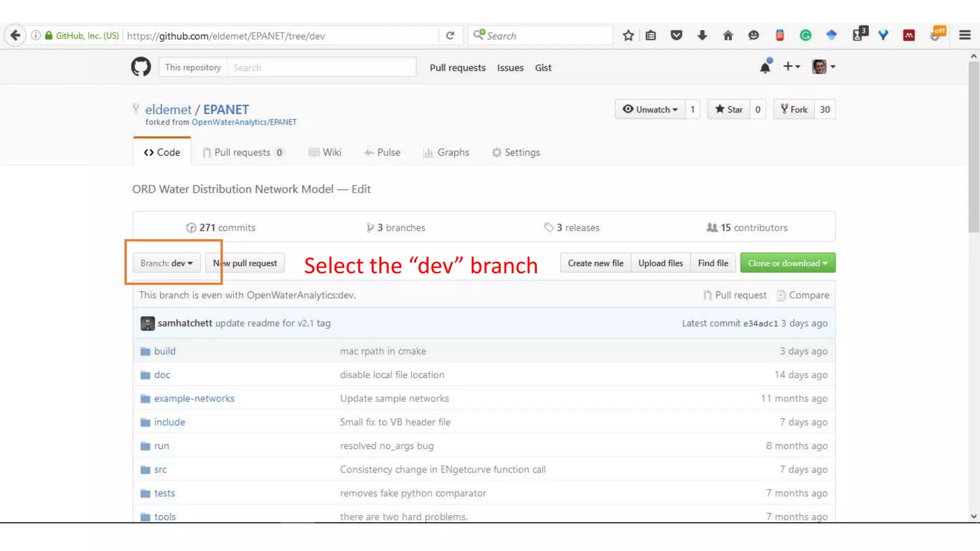The image size is (980, 551).
Task: Open the build folder
Action: coord(165,351)
